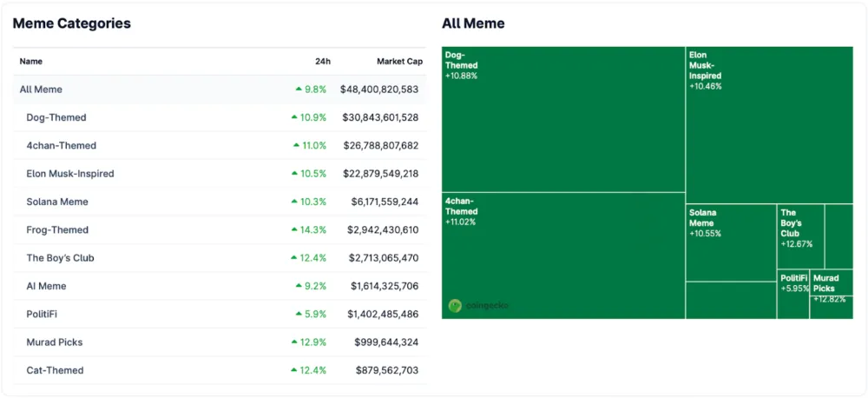
Task: Open the Solana Meme category
Action: coord(57,202)
